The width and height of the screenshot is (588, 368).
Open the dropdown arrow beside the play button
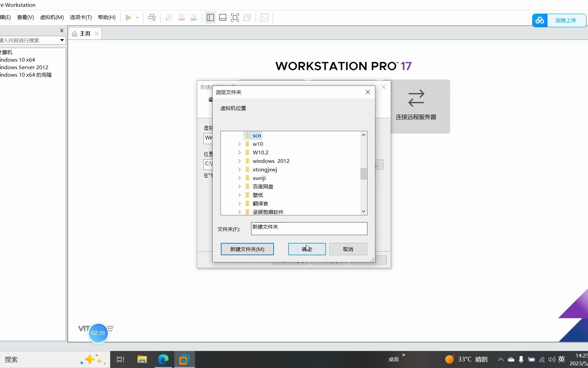click(137, 18)
